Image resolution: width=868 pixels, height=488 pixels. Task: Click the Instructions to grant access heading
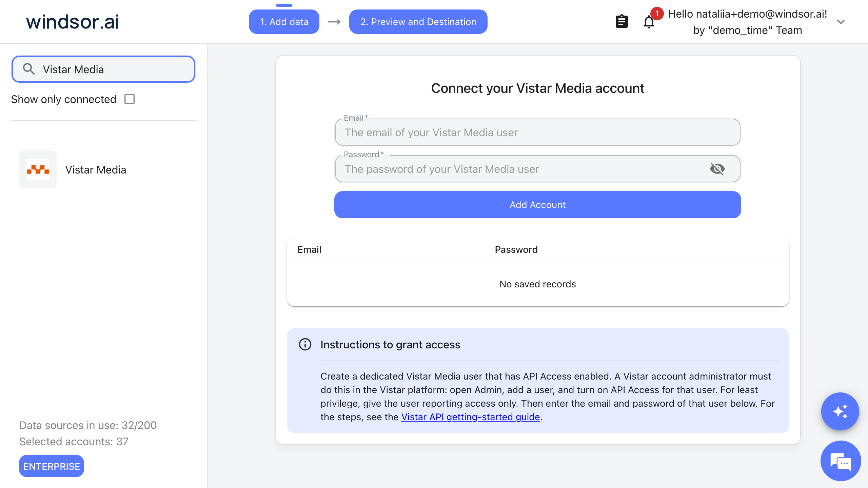coord(390,344)
